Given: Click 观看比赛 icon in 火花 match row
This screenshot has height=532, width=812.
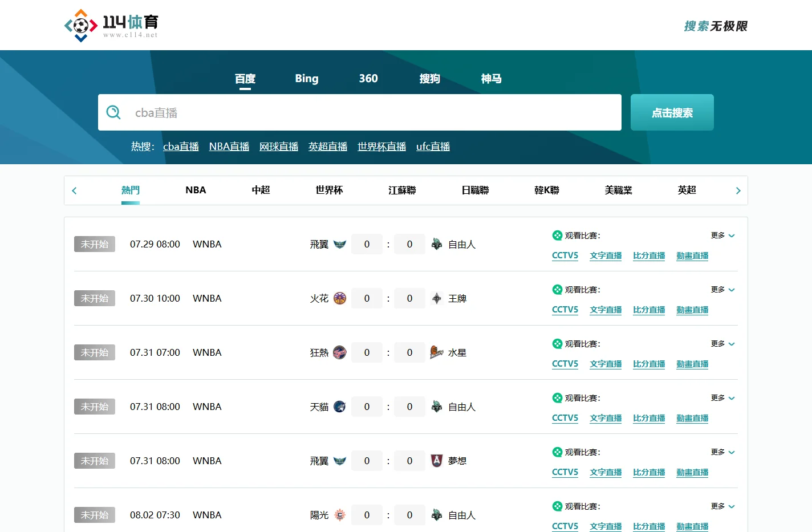Looking at the screenshot, I should point(557,289).
